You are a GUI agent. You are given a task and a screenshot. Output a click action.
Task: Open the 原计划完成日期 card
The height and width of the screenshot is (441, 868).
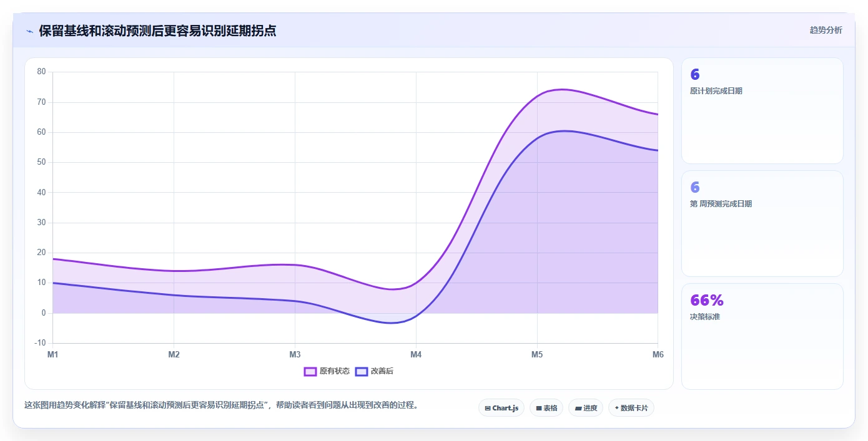click(762, 110)
